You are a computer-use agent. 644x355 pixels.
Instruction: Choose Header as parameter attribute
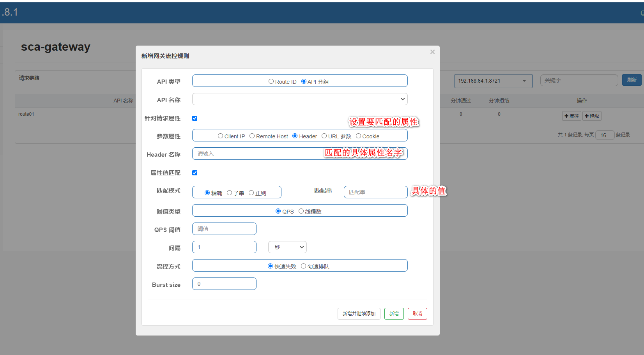(295, 136)
